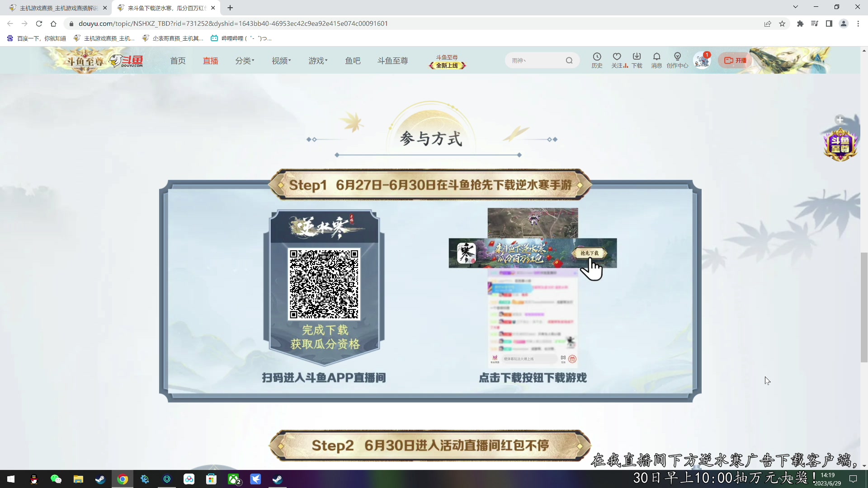868x488 pixels.
Task: Expand the 分类 dropdown
Action: tap(245, 61)
